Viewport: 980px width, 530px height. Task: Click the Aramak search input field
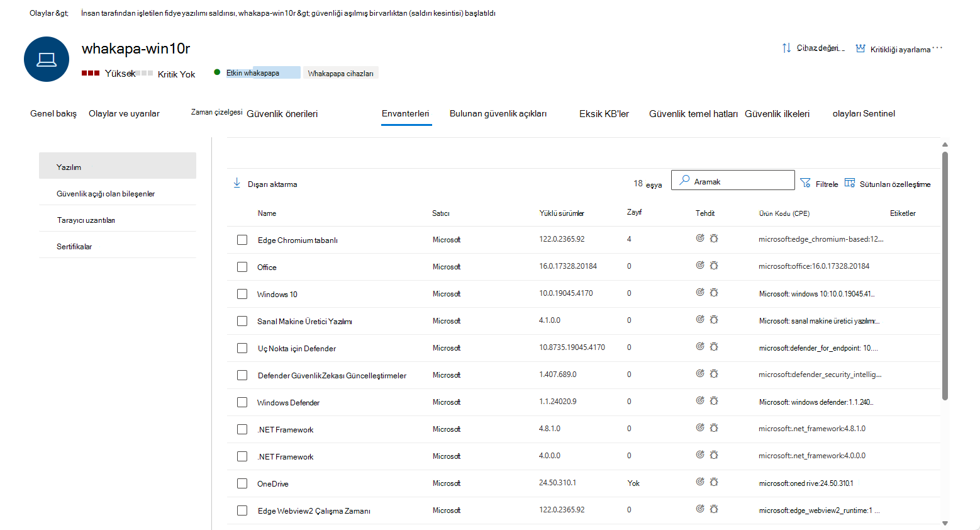pyautogui.click(x=733, y=180)
